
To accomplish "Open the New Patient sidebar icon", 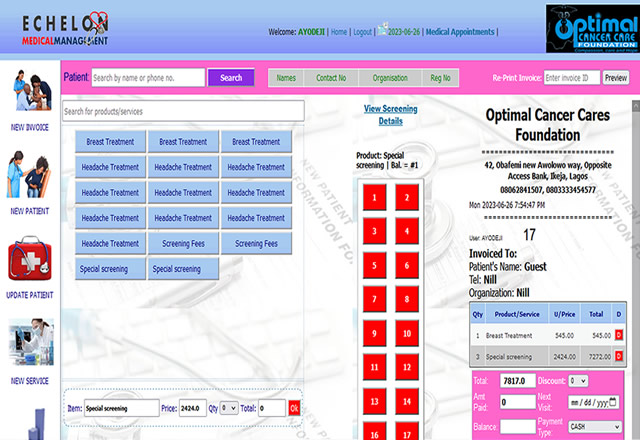I will coord(29,174).
